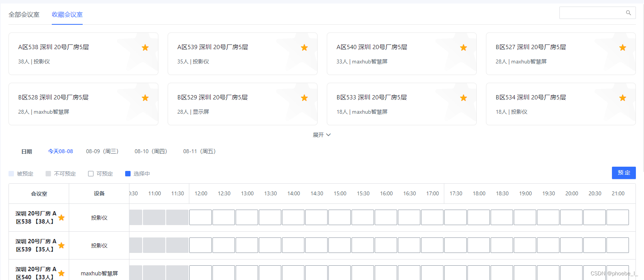Click the 21:00 time header

(618, 193)
